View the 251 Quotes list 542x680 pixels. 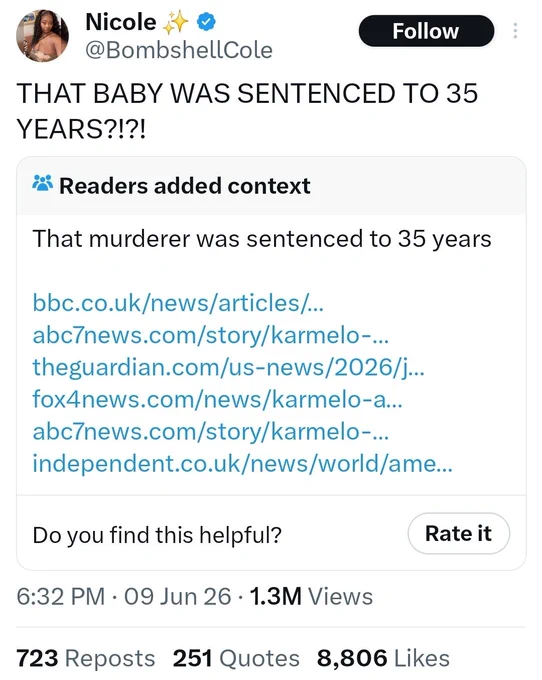[x=236, y=658]
